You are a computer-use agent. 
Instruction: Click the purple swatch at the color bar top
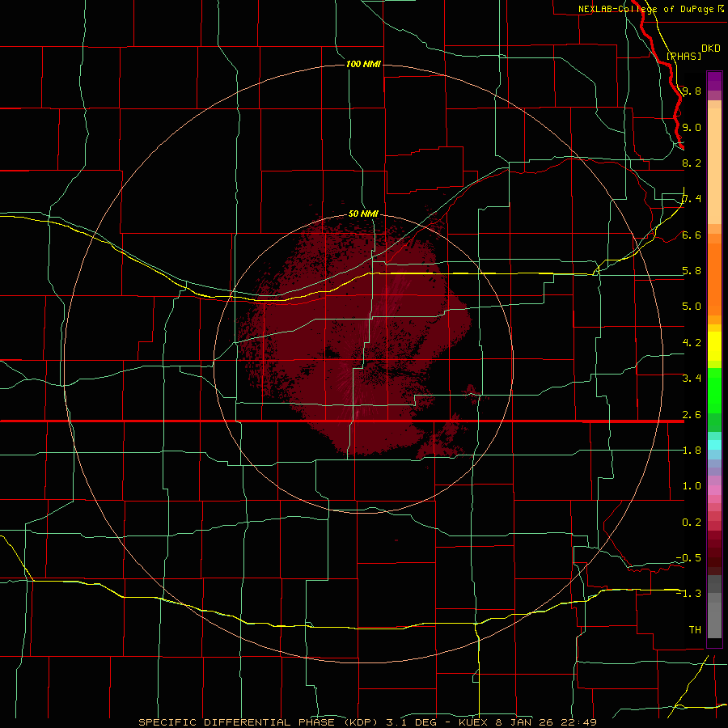[714, 81]
